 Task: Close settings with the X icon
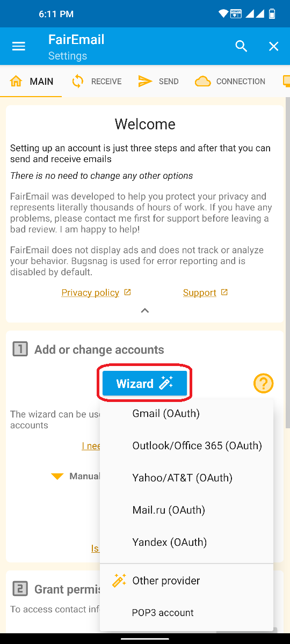click(274, 47)
